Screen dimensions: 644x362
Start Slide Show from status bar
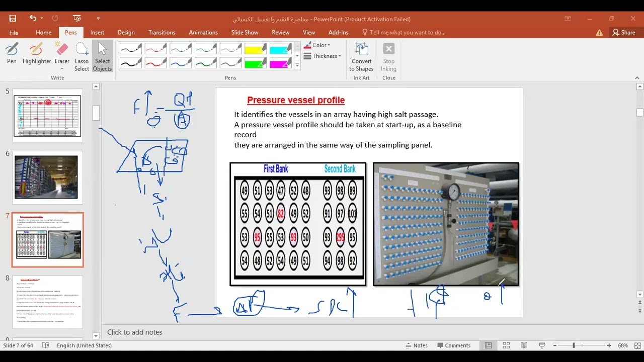click(542, 345)
